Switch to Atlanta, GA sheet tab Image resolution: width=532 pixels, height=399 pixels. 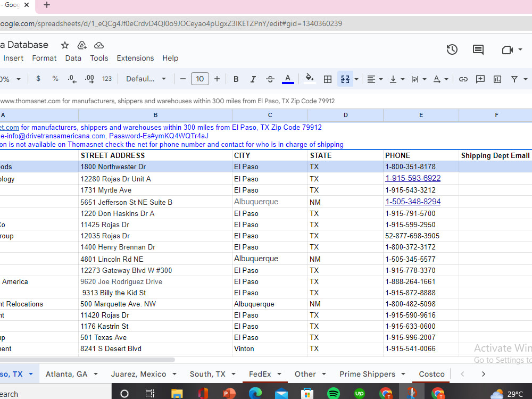[66, 374]
